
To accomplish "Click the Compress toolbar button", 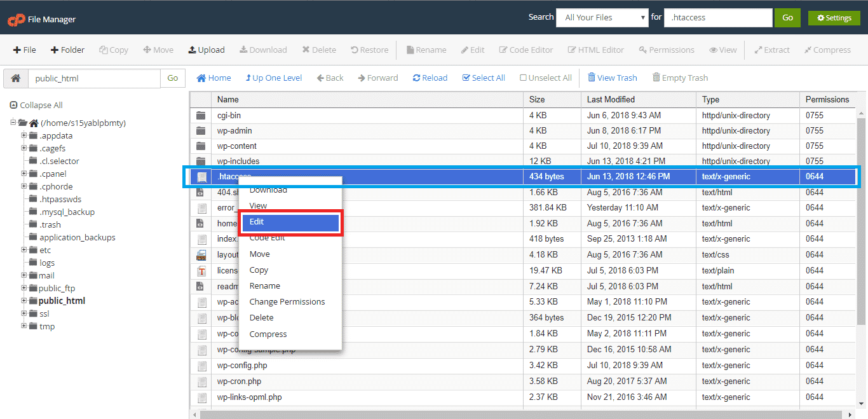I will coord(827,50).
